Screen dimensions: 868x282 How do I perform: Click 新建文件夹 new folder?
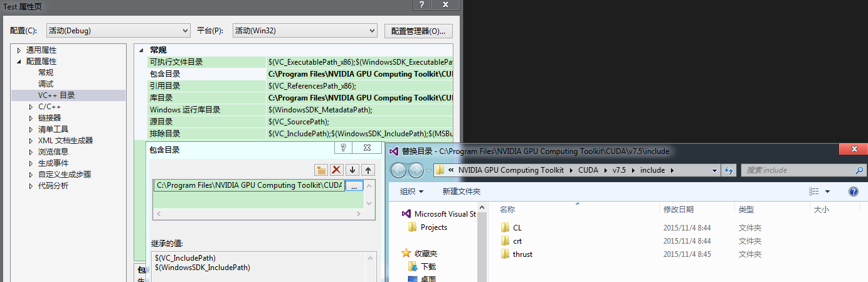pos(461,192)
